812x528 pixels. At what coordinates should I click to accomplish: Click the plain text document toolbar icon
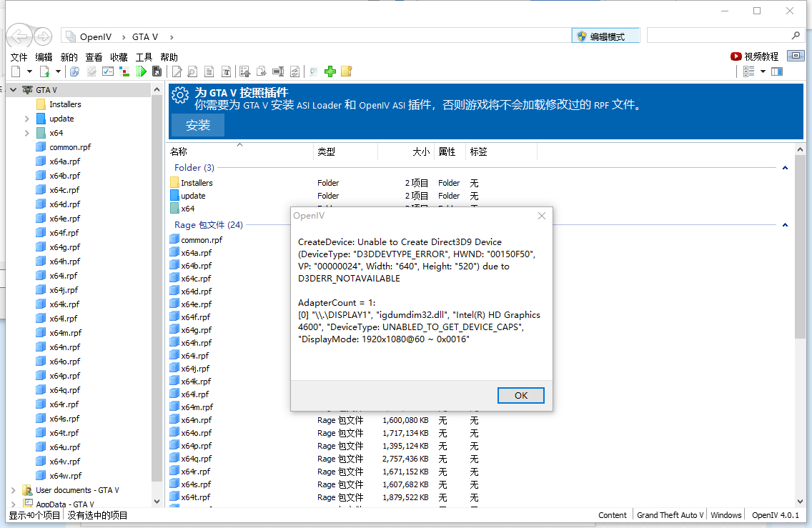[x=209, y=71]
